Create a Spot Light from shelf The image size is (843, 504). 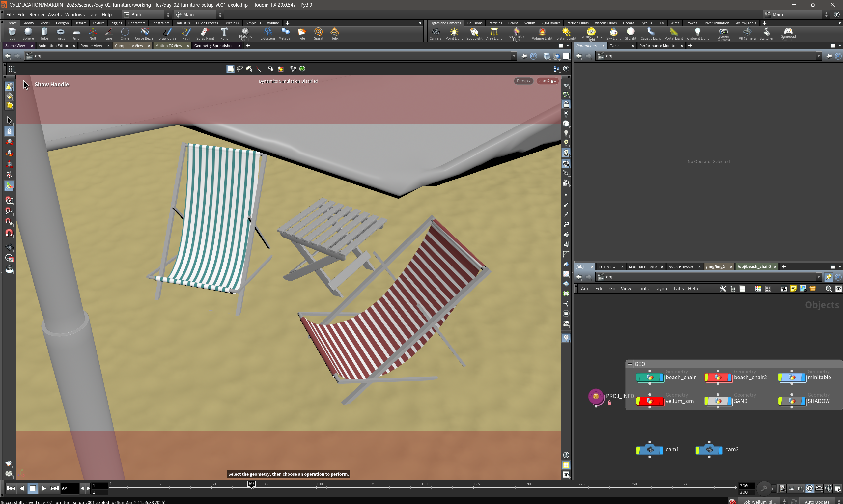click(474, 34)
